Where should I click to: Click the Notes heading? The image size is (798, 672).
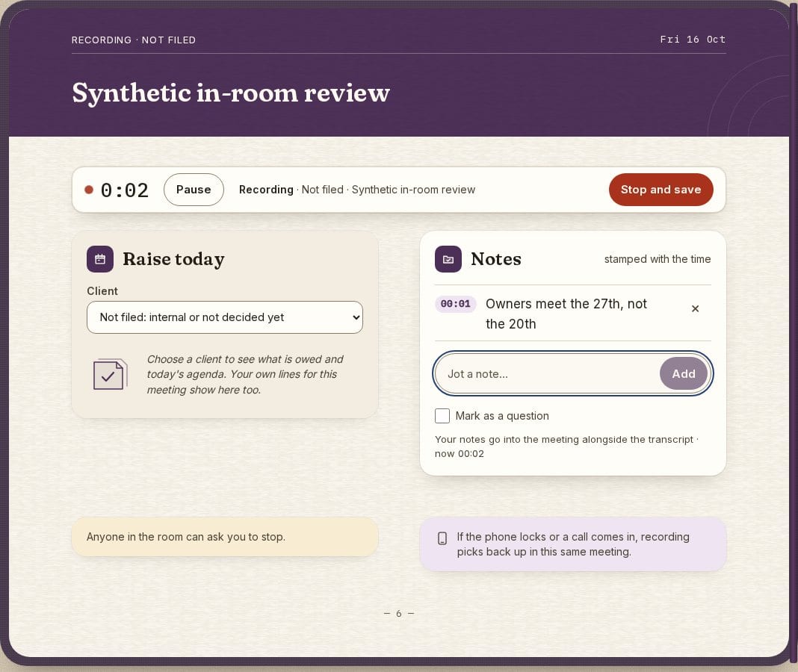495,259
